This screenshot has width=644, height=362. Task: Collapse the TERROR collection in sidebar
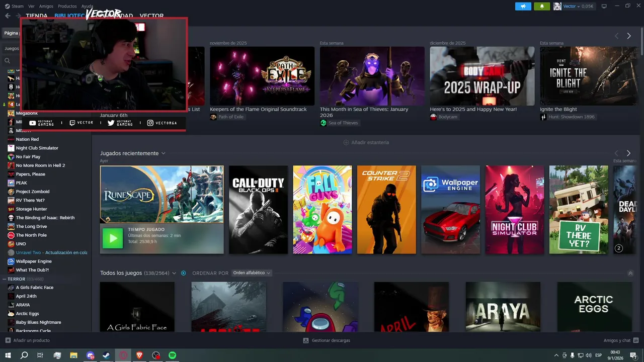(4, 279)
